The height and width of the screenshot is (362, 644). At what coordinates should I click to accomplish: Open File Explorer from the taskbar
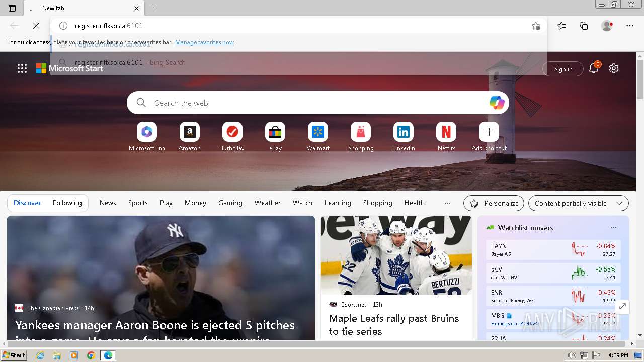click(57, 355)
